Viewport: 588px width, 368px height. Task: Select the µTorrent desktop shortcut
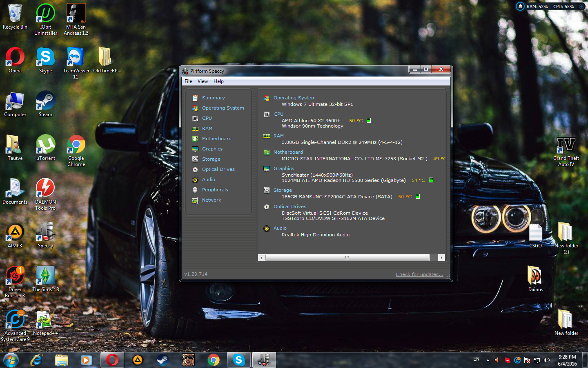45,148
